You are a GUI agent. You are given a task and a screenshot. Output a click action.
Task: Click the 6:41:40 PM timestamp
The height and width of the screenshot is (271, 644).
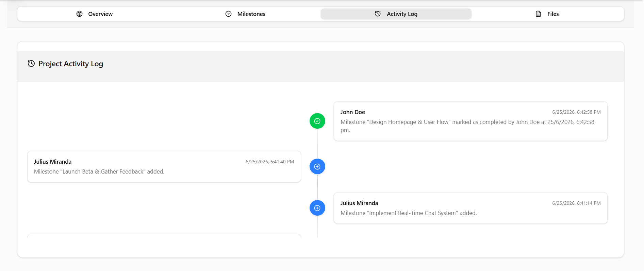click(x=270, y=162)
